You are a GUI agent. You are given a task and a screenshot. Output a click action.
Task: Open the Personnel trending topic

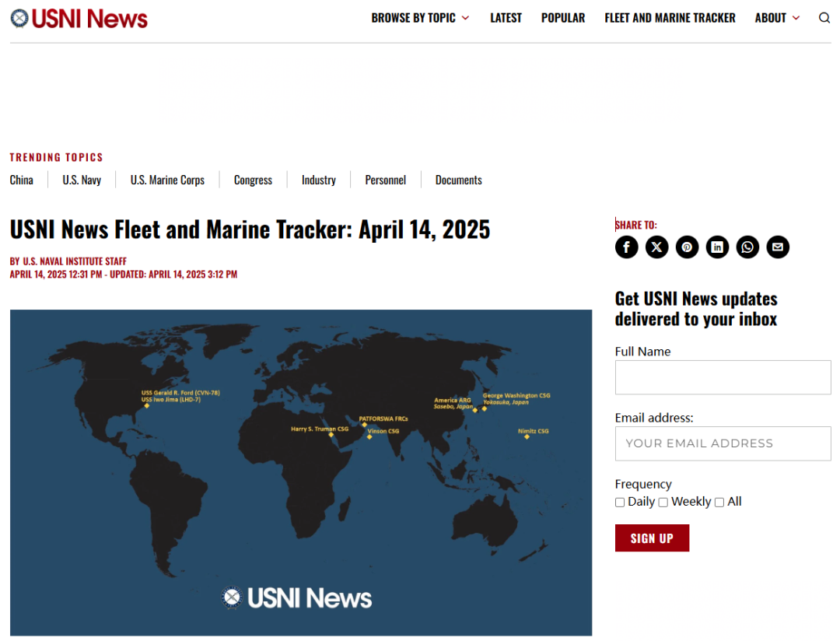point(385,180)
